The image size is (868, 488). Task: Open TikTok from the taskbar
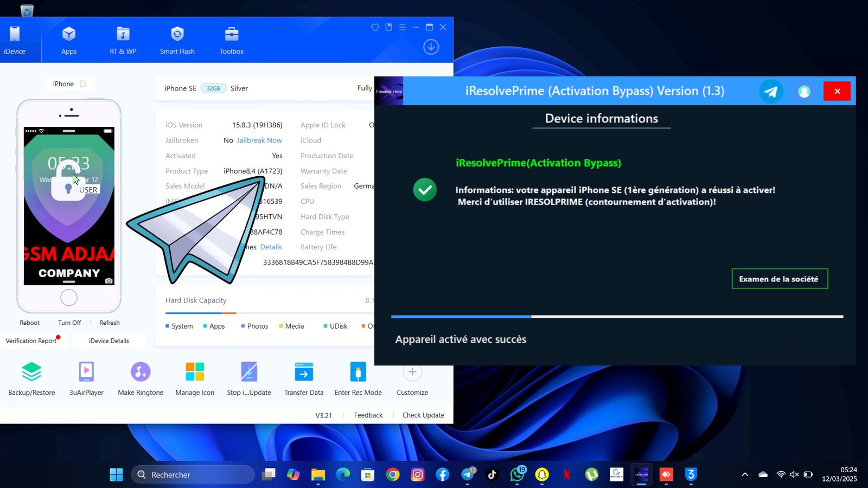[x=492, y=474]
